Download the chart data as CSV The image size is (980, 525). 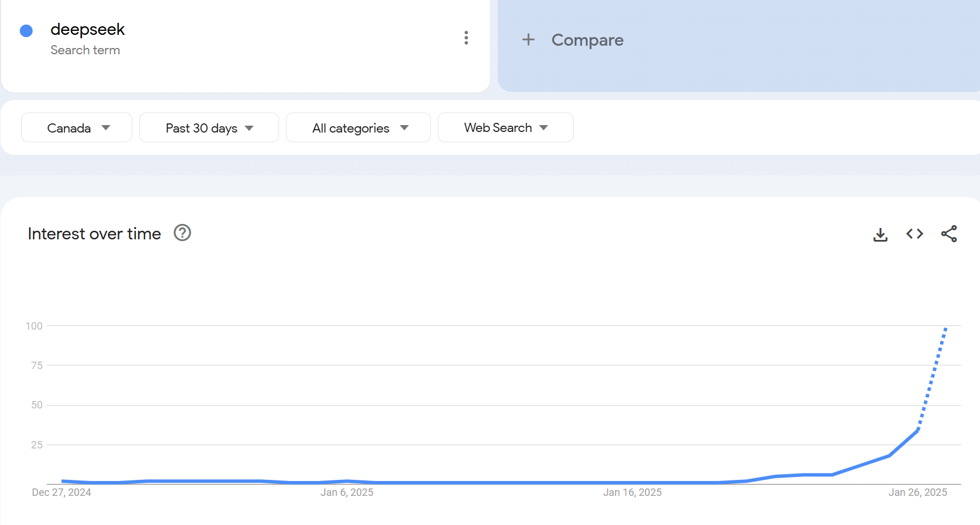click(x=880, y=234)
